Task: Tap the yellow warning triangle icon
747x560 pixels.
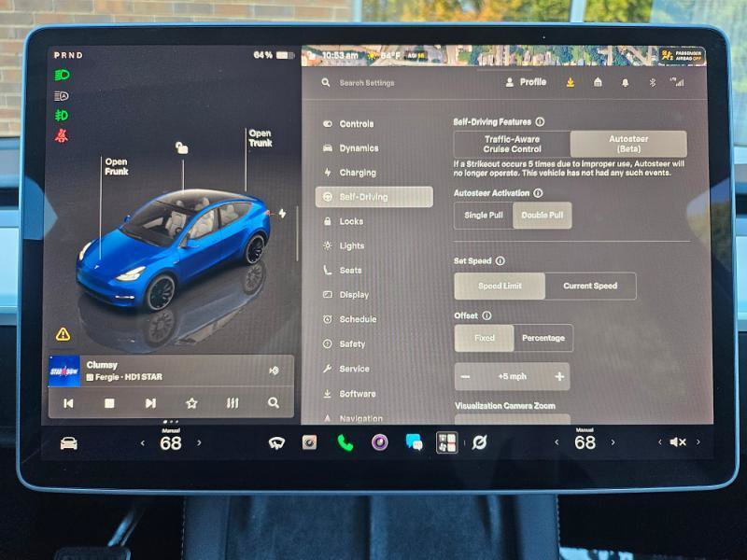Action: tap(63, 334)
